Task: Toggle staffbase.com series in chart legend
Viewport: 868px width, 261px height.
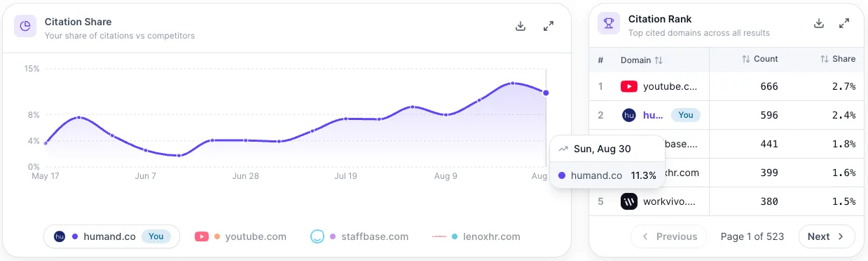Action: tap(359, 236)
